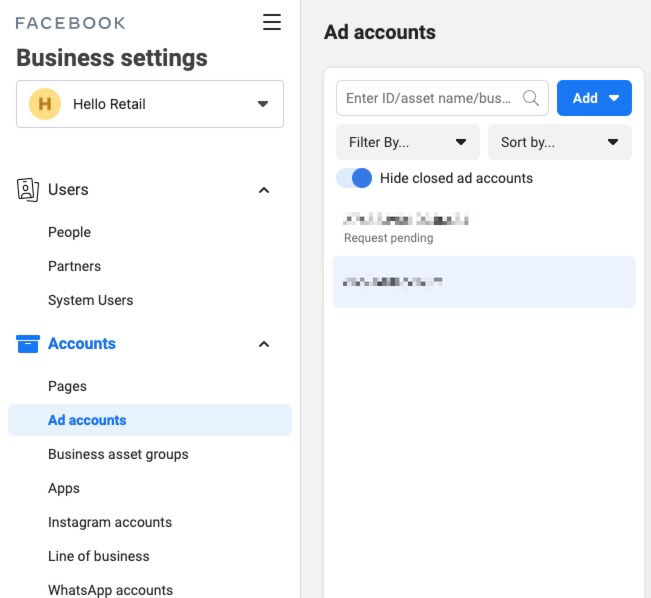
Task: Go to People in sidebar
Action: (69, 232)
